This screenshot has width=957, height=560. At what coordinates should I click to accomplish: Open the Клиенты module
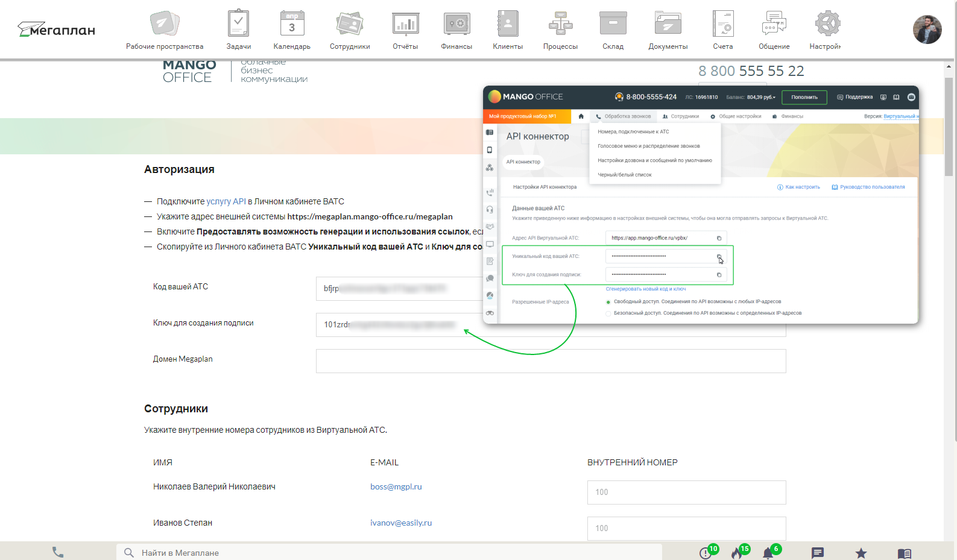508,30
